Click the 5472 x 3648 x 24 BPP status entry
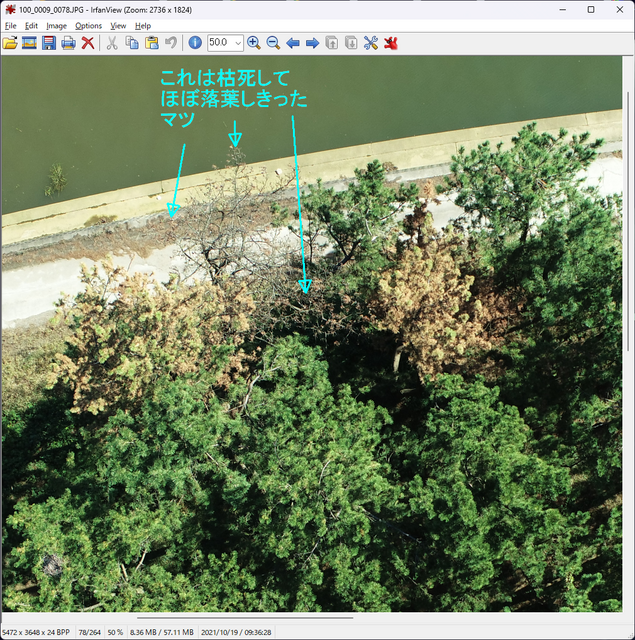Image resolution: width=635 pixels, height=640 pixels. [x=36, y=632]
